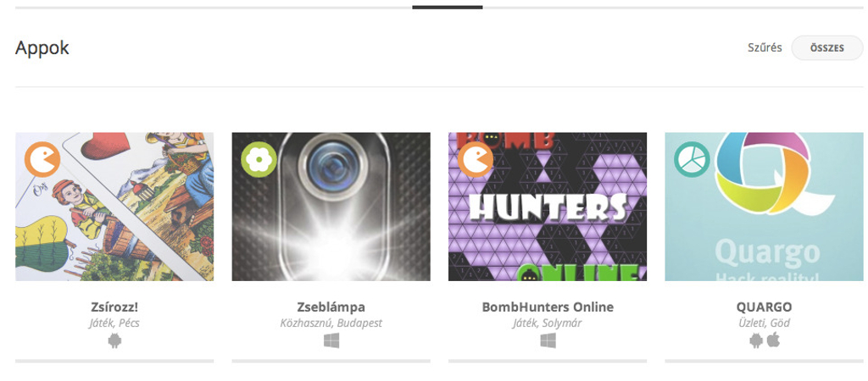Click the green flower badge on Zseblámpa
This screenshot has width=868, height=381.
pos(259,159)
